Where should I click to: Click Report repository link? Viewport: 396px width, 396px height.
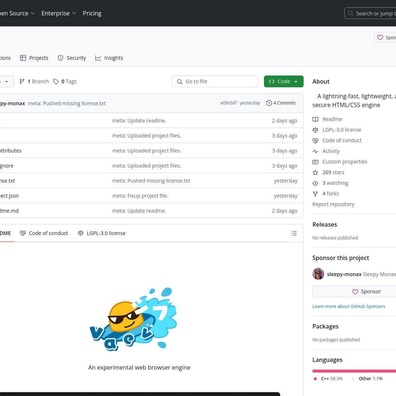333,204
